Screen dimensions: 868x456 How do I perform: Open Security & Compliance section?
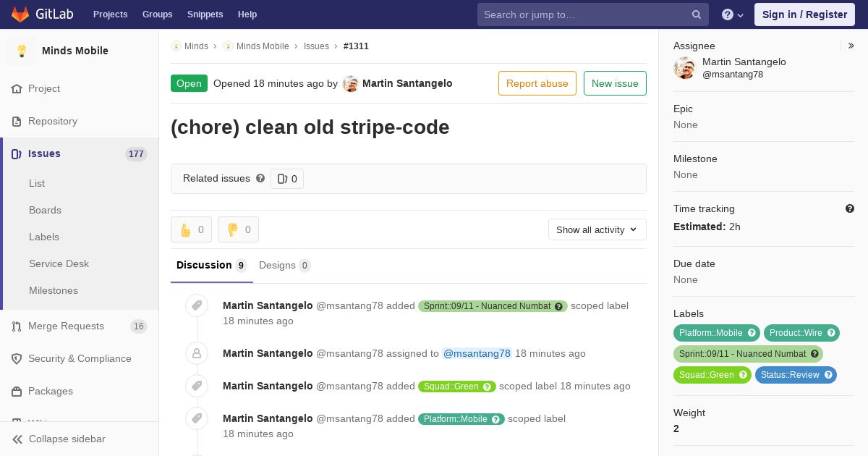pyautogui.click(x=80, y=359)
